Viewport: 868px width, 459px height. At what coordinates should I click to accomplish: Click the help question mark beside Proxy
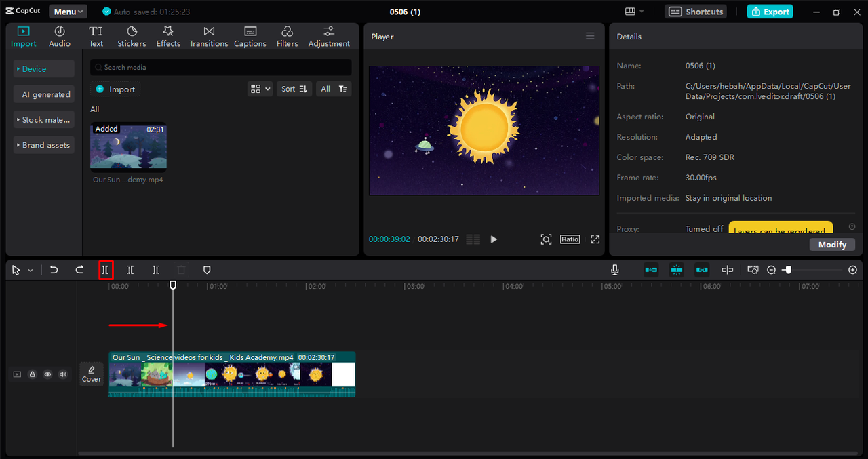click(x=852, y=227)
